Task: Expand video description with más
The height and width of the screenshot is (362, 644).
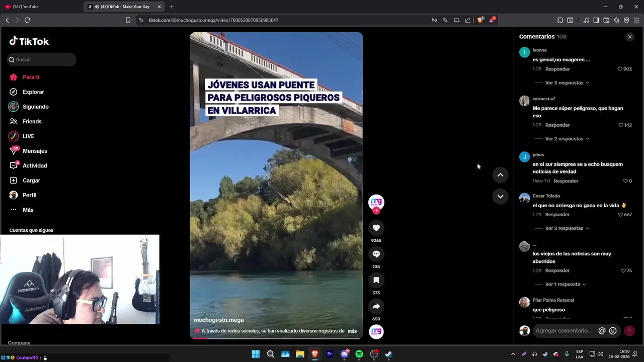Action: [x=352, y=331]
